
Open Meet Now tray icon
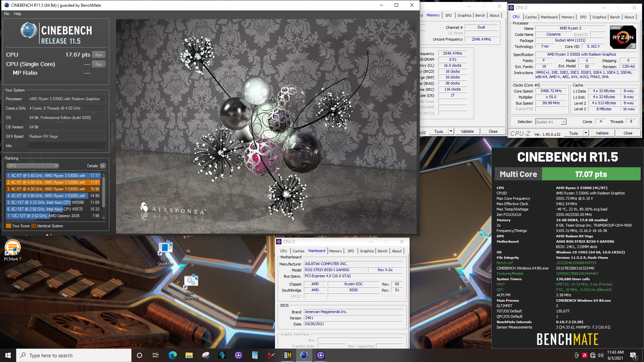(577, 355)
